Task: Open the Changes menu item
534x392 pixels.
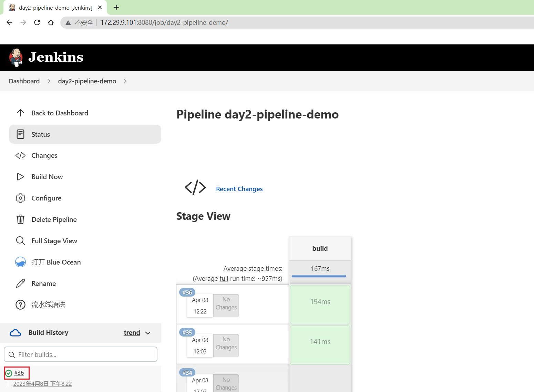Action: (x=85, y=155)
